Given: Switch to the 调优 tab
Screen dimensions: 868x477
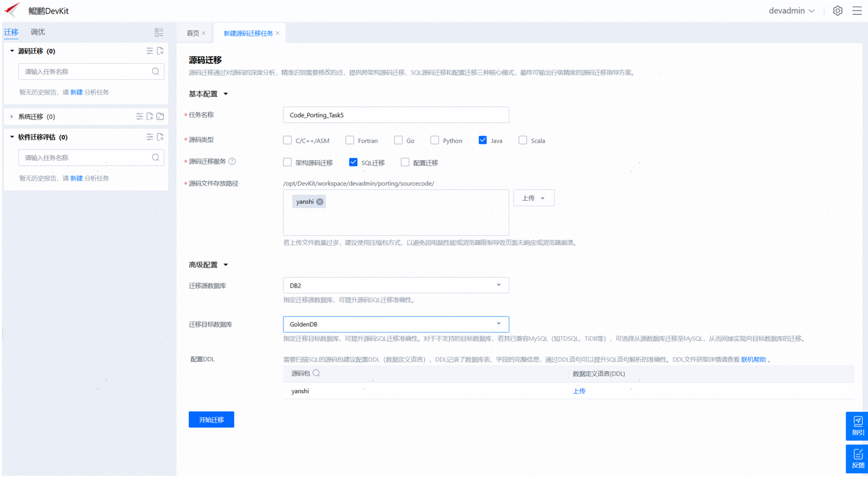Looking at the screenshot, I should (38, 32).
